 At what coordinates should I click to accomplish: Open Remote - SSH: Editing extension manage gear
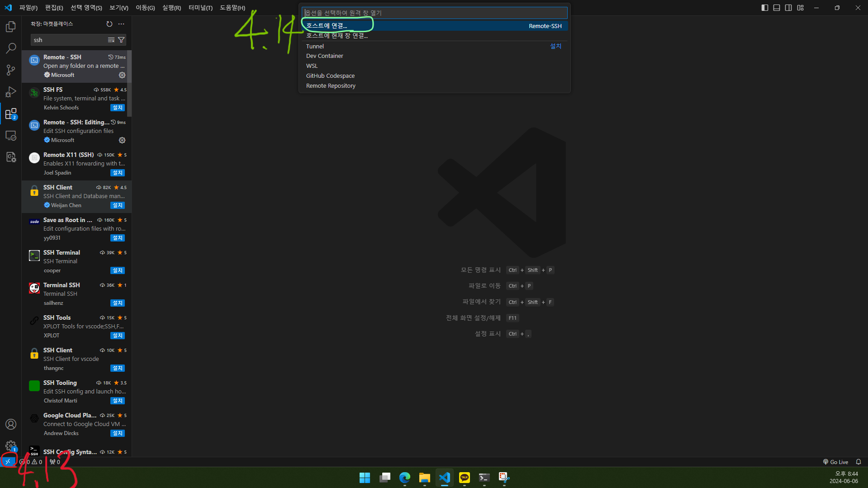122,140
